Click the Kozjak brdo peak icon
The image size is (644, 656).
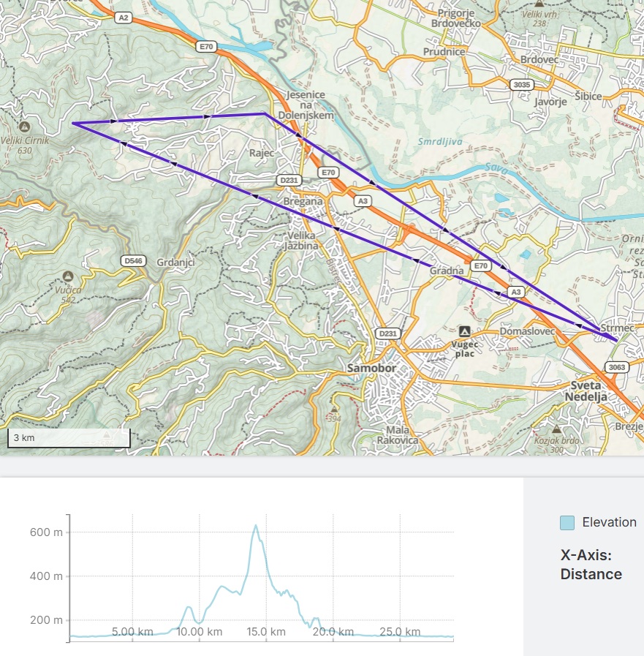click(556, 429)
